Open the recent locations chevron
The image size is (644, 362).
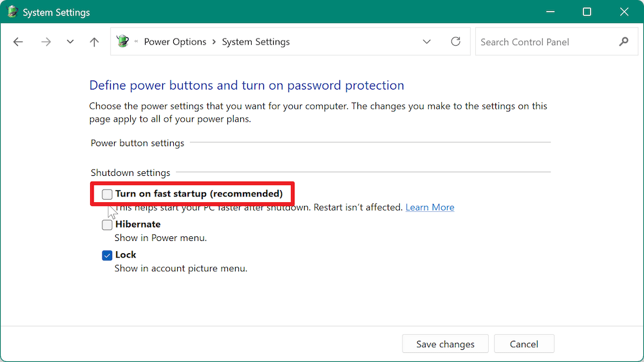tap(70, 42)
